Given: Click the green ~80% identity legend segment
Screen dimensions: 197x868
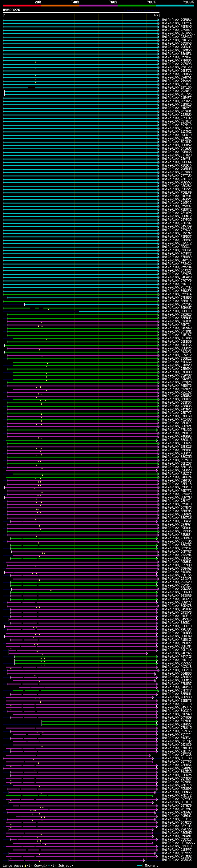Looking at the screenshot, I should [137, 6].
